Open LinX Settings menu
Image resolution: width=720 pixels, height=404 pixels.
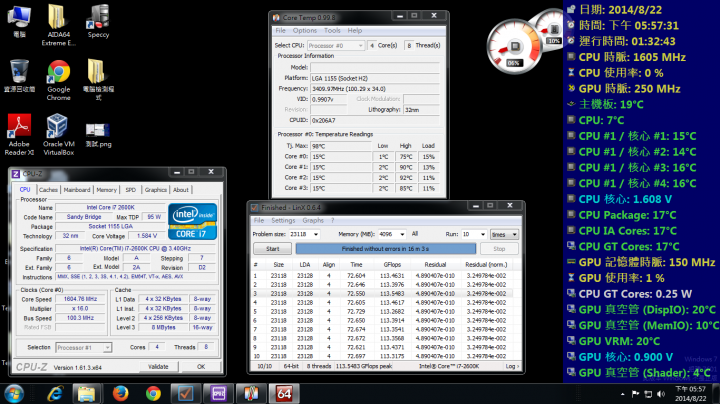(283, 220)
